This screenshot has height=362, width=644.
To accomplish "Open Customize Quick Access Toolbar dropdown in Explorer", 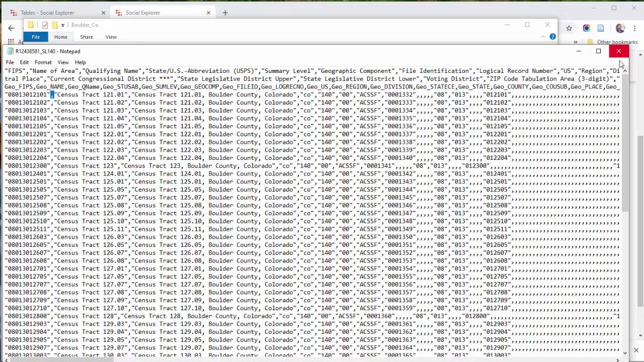I will [x=62, y=25].
